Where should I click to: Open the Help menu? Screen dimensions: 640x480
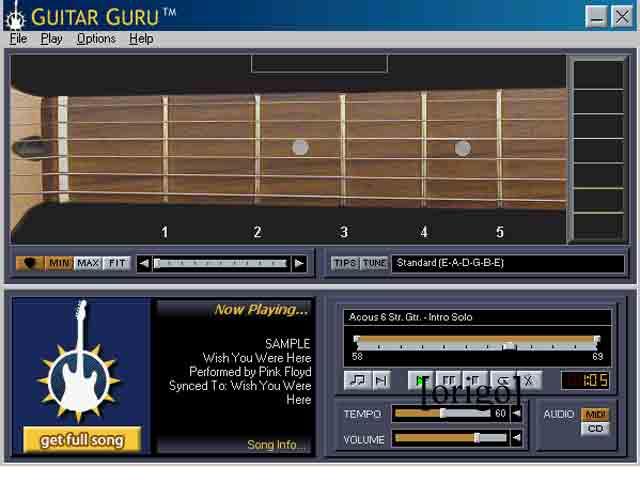(141, 39)
